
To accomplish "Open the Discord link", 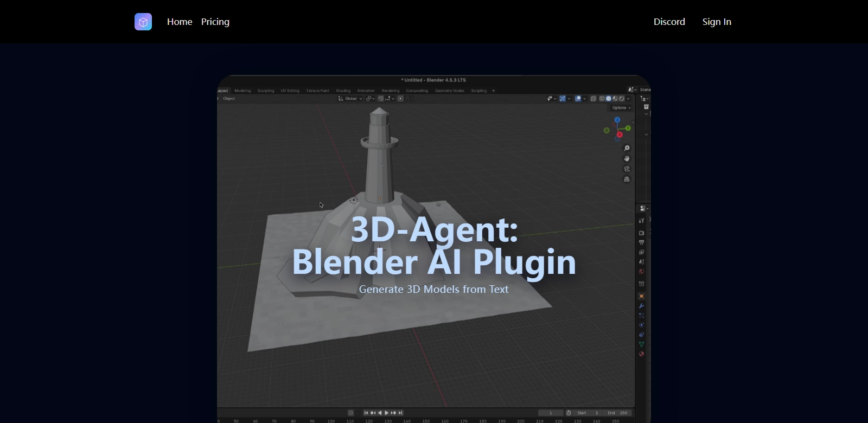I will click(669, 22).
